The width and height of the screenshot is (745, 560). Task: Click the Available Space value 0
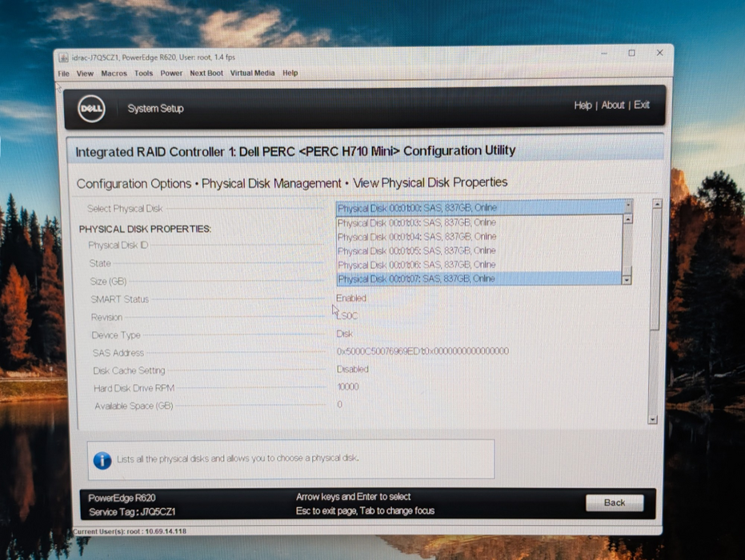(x=340, y=404)
